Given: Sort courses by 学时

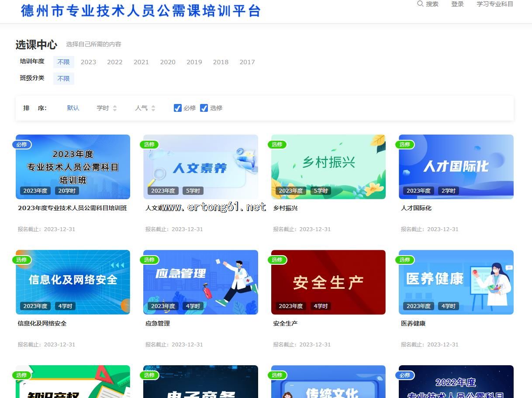Looking at the screenshot, I should (103, 108).
